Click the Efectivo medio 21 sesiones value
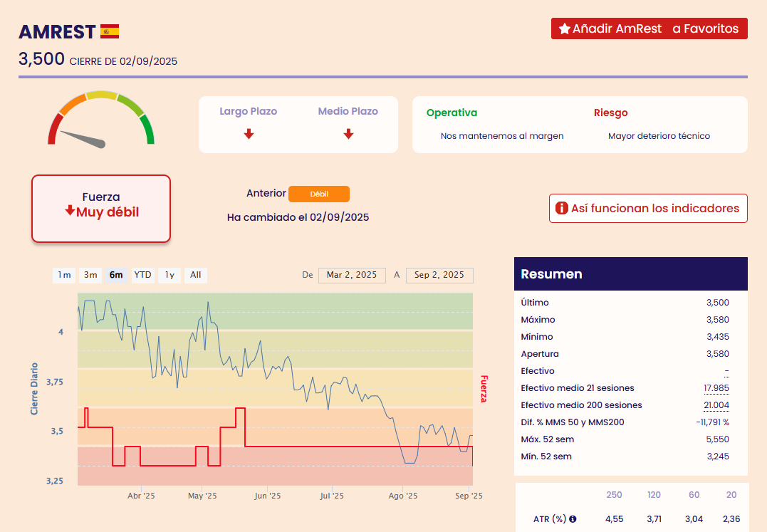This screenshot has width=767, height=532. click(716, 388)
